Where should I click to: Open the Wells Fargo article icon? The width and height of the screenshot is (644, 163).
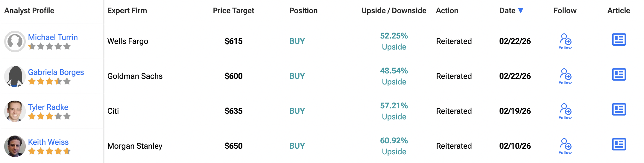[x=619, y=40]
